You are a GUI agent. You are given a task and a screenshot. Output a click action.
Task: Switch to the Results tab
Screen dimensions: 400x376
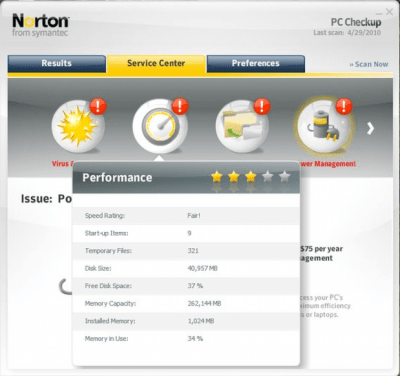[x=57, y=63]
